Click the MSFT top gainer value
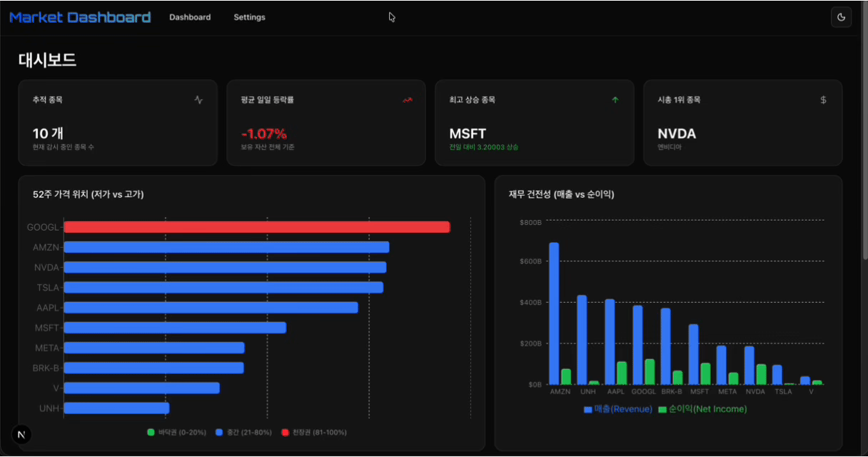 (468, 134)
